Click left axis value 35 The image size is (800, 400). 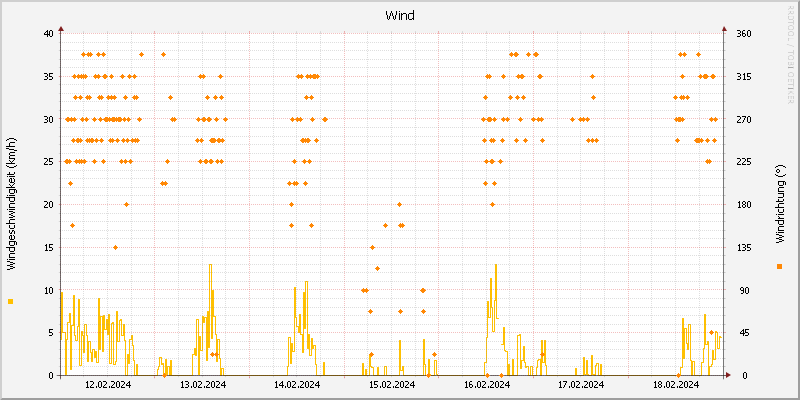coord(48,77)
